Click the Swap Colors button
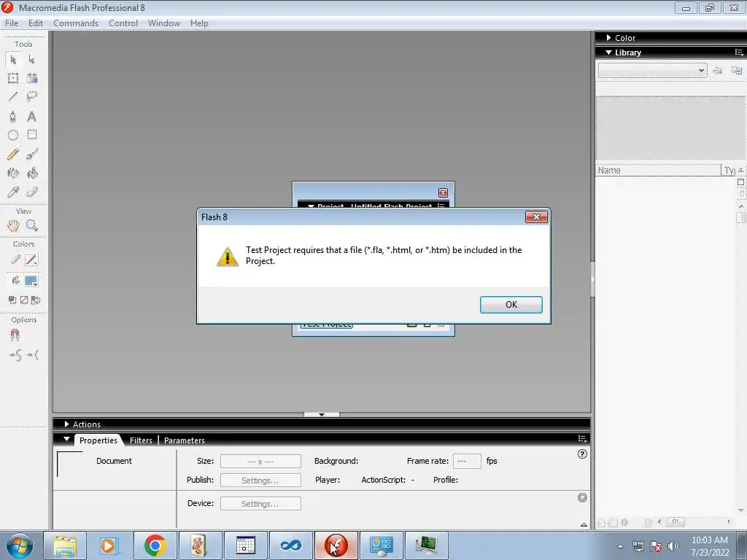The height and width of the screenshot is (560, 747). (36, 300)
